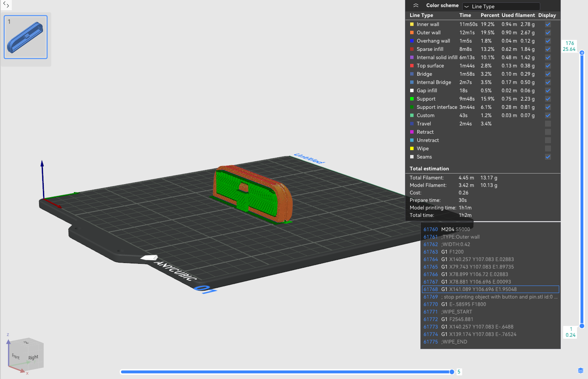The image size is (588, 379).
Task: Enable the Unretract display checkbox
Action: coord(548,140)
